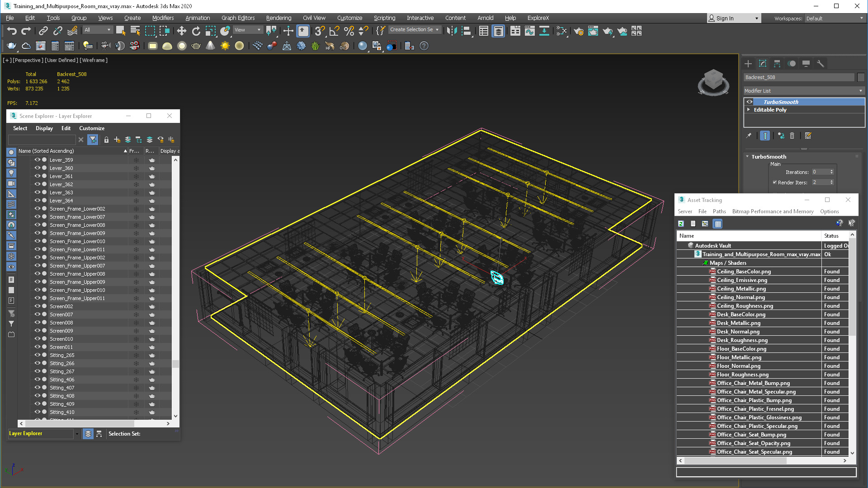
Task: Increase Iterations spinner value
Action: coord(831,170)
